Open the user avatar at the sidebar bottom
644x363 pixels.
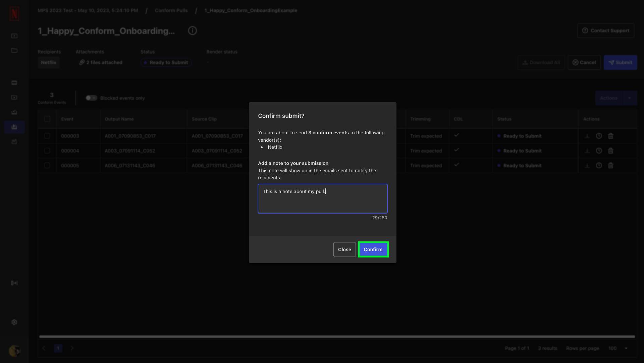(14, 351)
